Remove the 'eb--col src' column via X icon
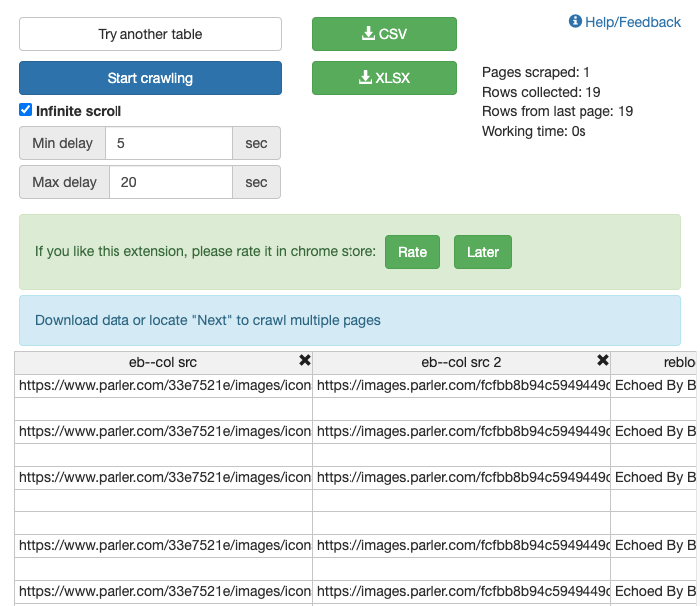This screenshot has height=606, width=700. [305, 361]
